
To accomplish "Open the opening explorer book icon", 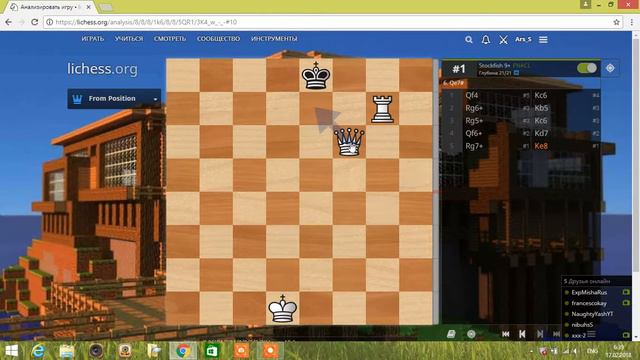I will coord(451,334).
